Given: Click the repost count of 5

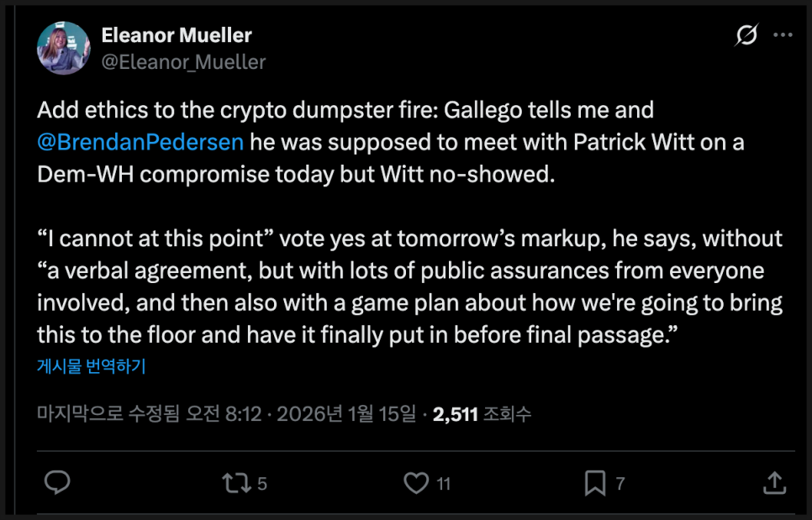Looking at the screenshot, I should (x=262, y=483).
